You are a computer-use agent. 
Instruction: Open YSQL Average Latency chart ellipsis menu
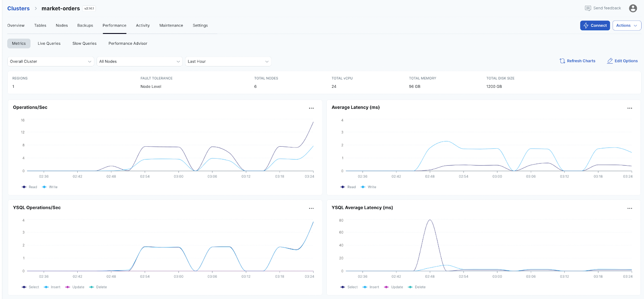pyautogui.click(x=630, y=208)
